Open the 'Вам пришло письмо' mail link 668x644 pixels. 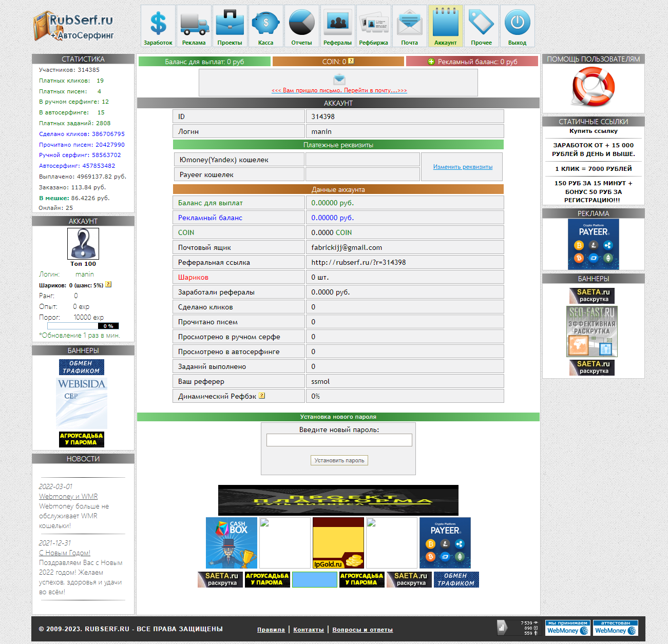[339, 90]
